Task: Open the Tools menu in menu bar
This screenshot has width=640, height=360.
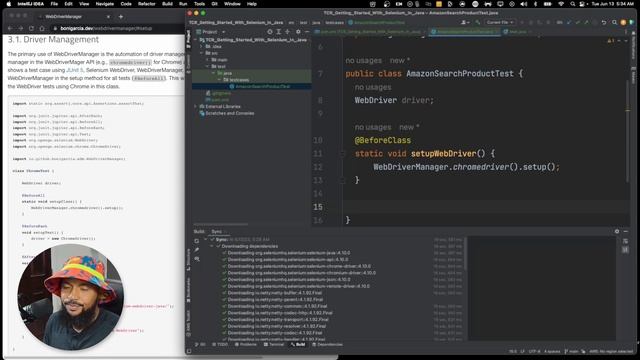Action: [x=199, y=4]
